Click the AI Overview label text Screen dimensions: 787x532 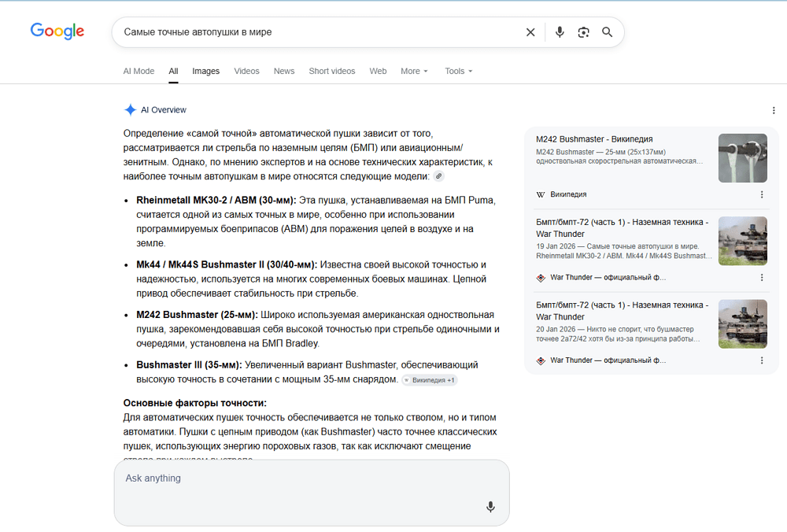(x=164, y=110)
